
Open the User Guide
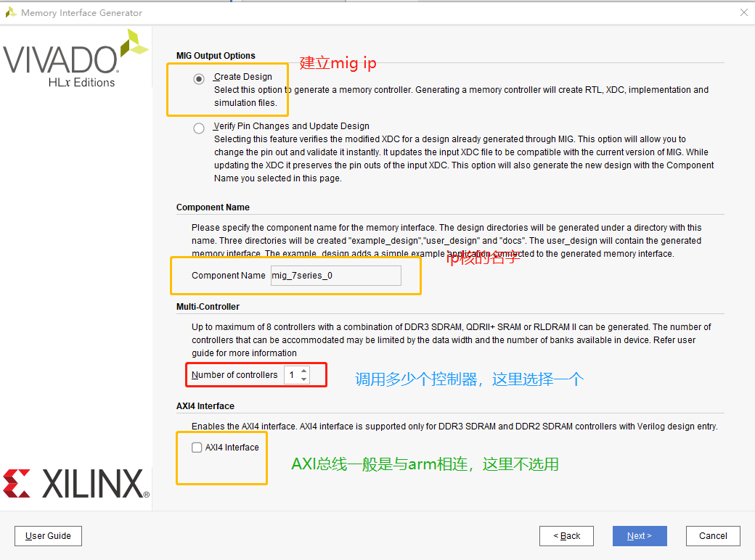[48, 535]
